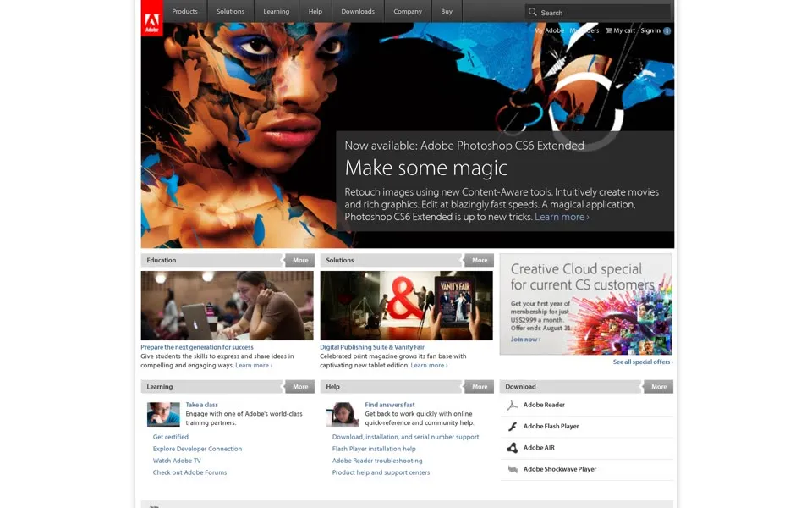
Task: Open Check out Adobe Forums
Action: 189,472
